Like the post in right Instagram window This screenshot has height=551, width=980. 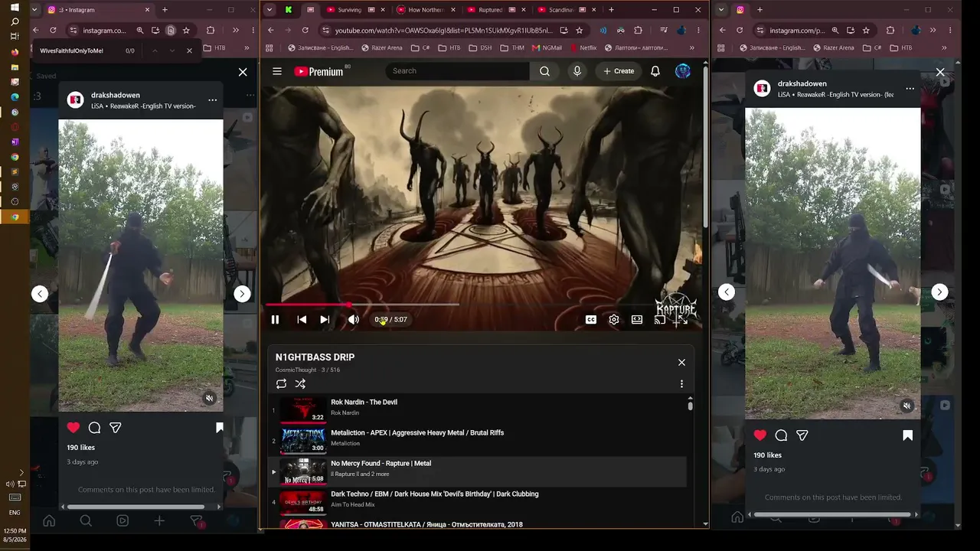tap(760, 435)
